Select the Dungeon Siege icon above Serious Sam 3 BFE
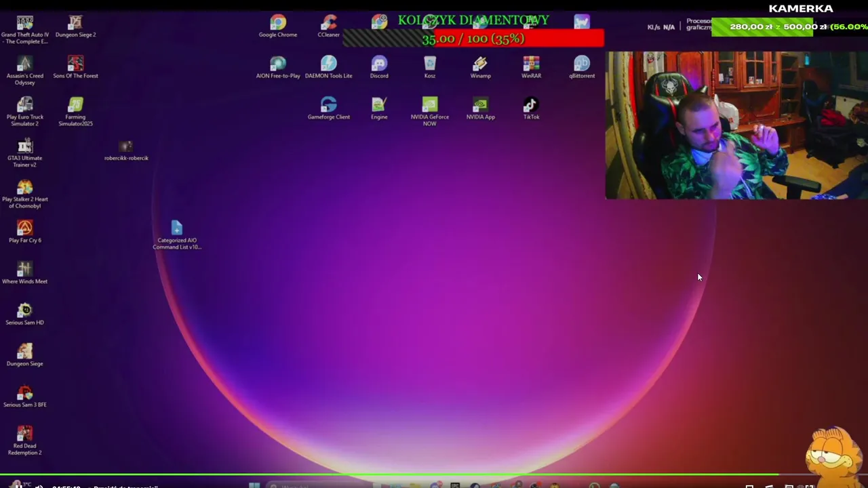This screenshot has width=868, height=488. pos(25,356)
